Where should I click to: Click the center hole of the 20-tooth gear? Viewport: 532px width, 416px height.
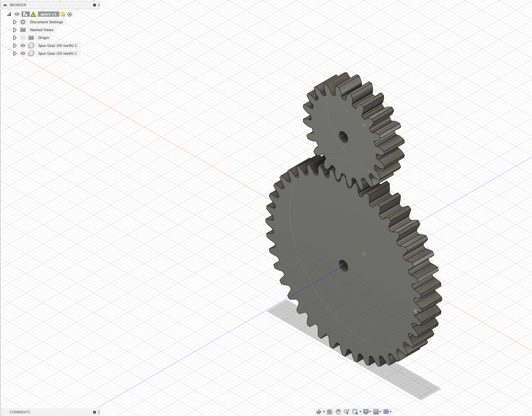coord(344,137)
